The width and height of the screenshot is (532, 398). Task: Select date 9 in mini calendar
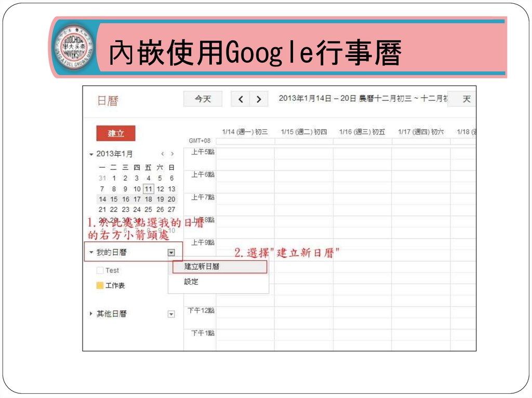(x=125, y=189)
